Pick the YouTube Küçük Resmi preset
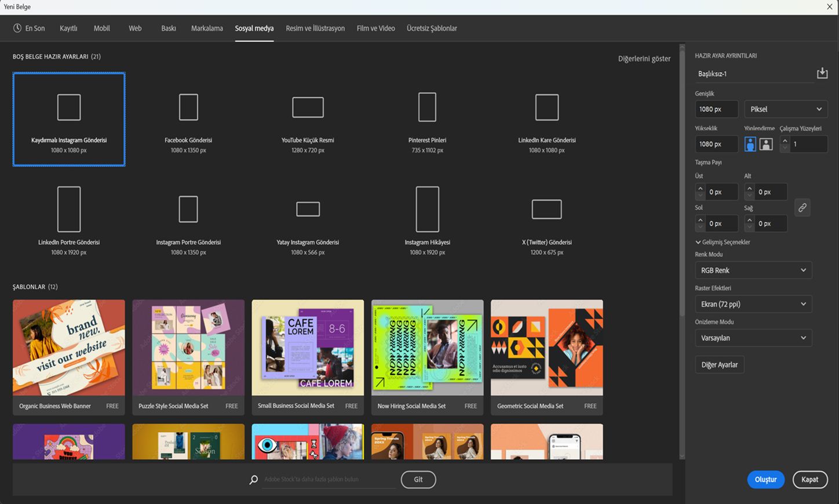839x504 pixels. [308, 119]
